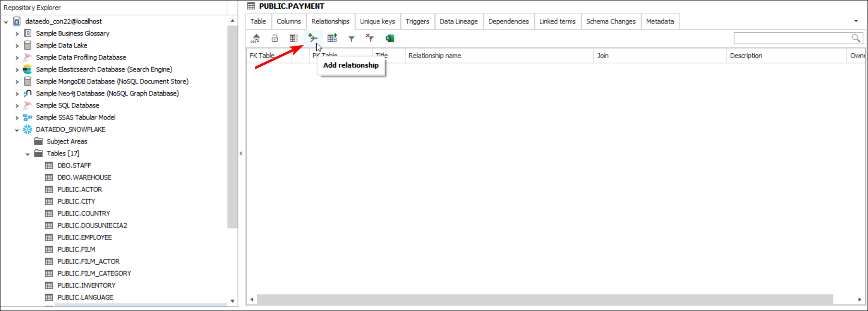Select the PUBLIC.INVENTORY table
This screenshot has width=868, height=311.
(86, 285)
